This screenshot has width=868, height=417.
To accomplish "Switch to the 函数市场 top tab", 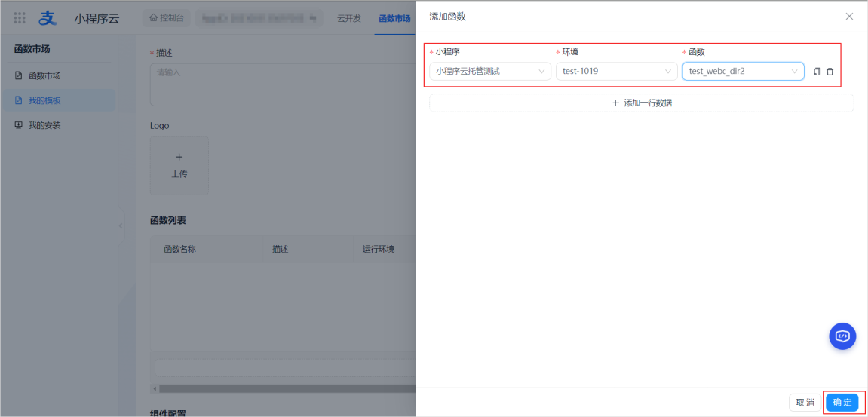I will click(x=394, y=18).
